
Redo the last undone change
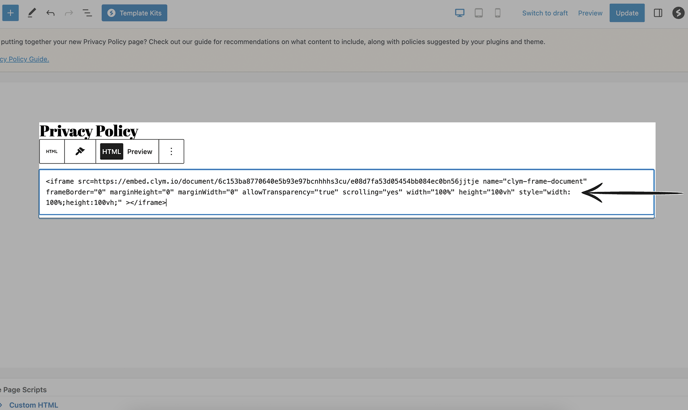69,13
